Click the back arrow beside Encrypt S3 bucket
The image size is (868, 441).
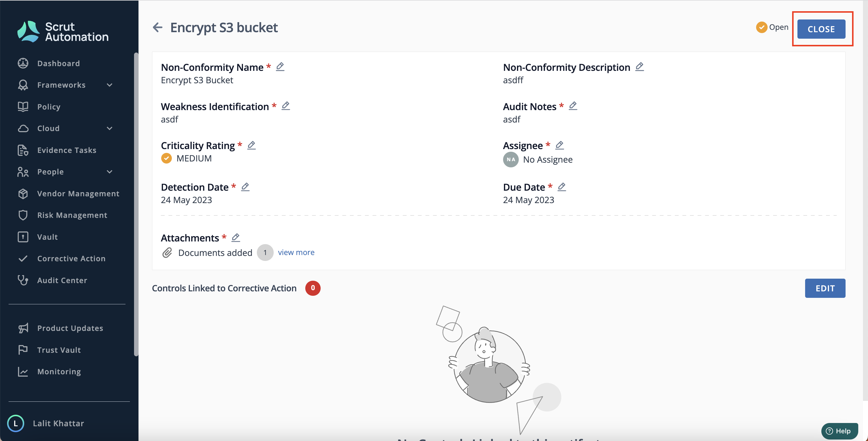[x=157, y=27]
